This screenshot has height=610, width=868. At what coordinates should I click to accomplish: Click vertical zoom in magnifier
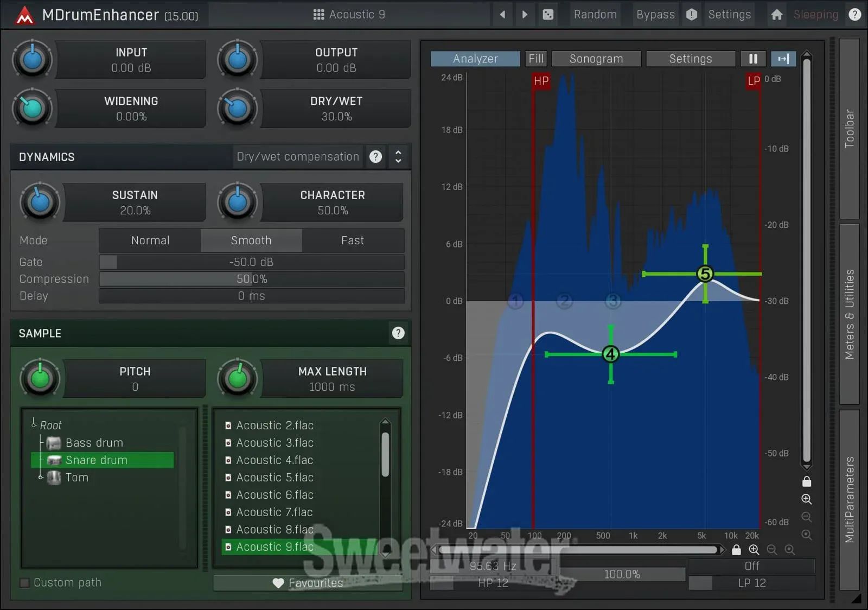click(x=807, y=499)
